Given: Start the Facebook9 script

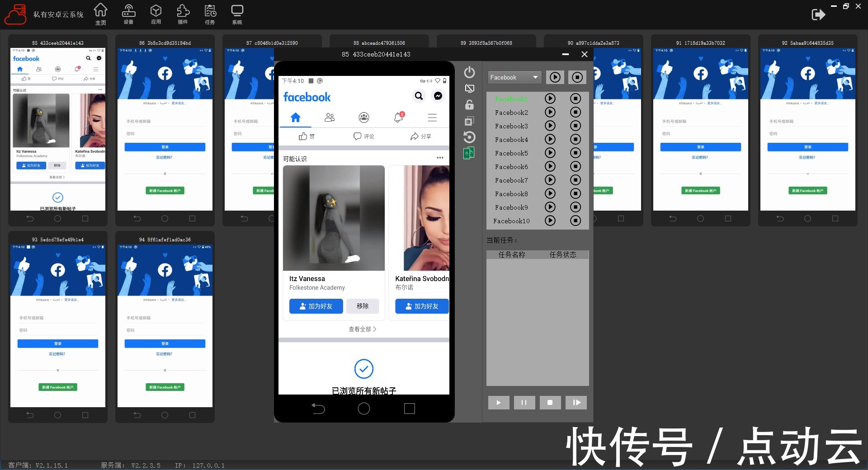Looking at the screenshot, I should click(x=550, y=207).
